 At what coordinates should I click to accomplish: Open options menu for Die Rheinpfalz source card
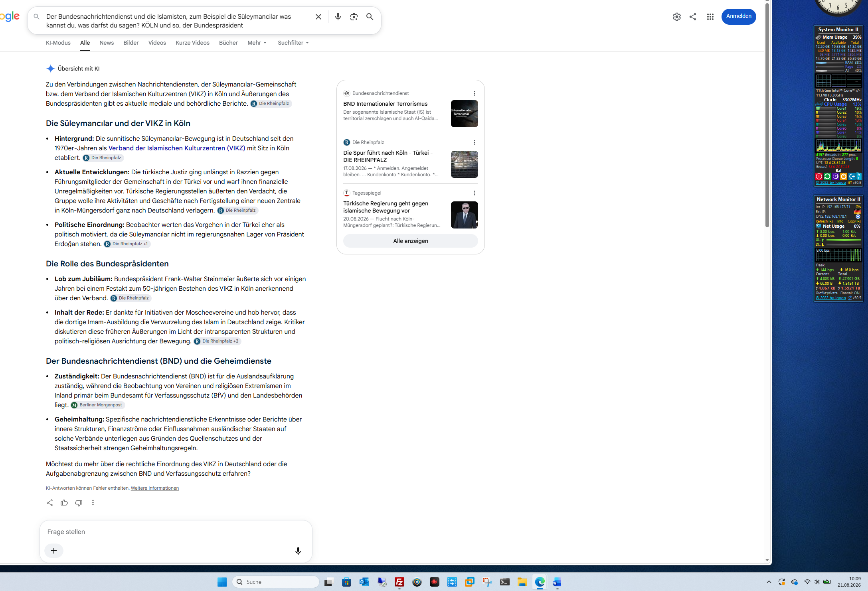pyautogui.click(x=474, y=142)
